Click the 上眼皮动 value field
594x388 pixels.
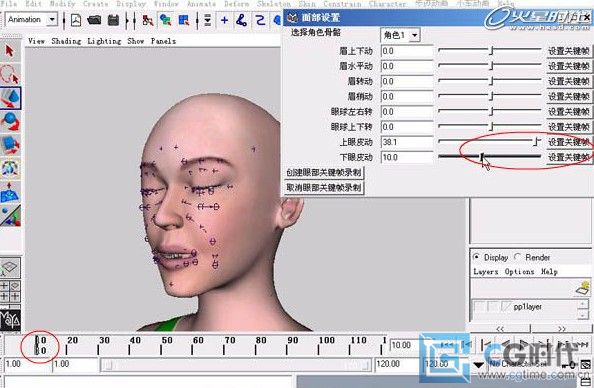407,142
